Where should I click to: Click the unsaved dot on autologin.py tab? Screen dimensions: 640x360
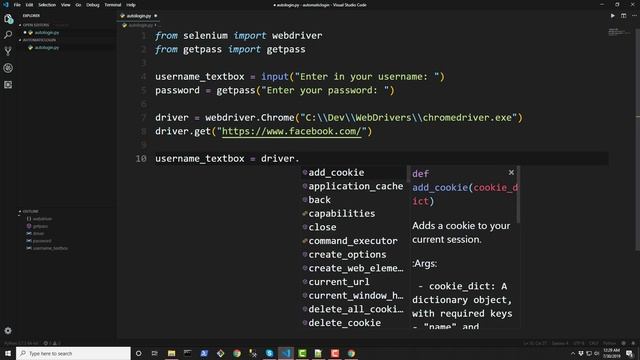[x=156, y=16]
